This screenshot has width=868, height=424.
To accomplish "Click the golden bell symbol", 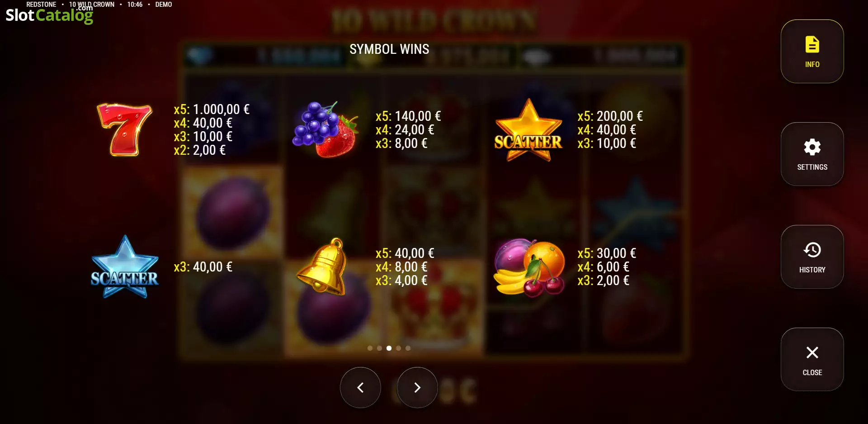I will (x=322, y=266).
